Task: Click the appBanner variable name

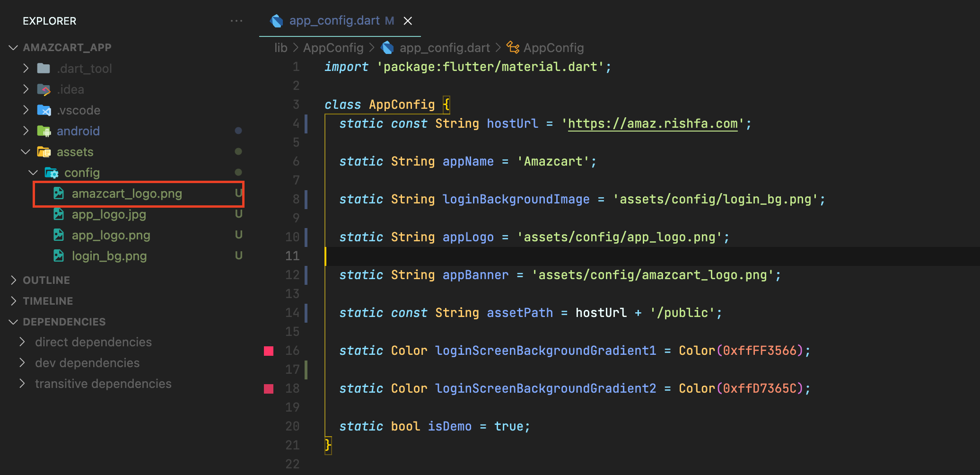Action: (475, 275)
